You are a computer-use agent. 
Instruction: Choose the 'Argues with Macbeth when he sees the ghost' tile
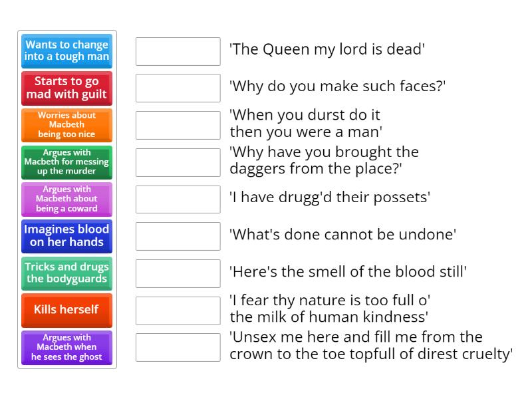click(66, 347)
